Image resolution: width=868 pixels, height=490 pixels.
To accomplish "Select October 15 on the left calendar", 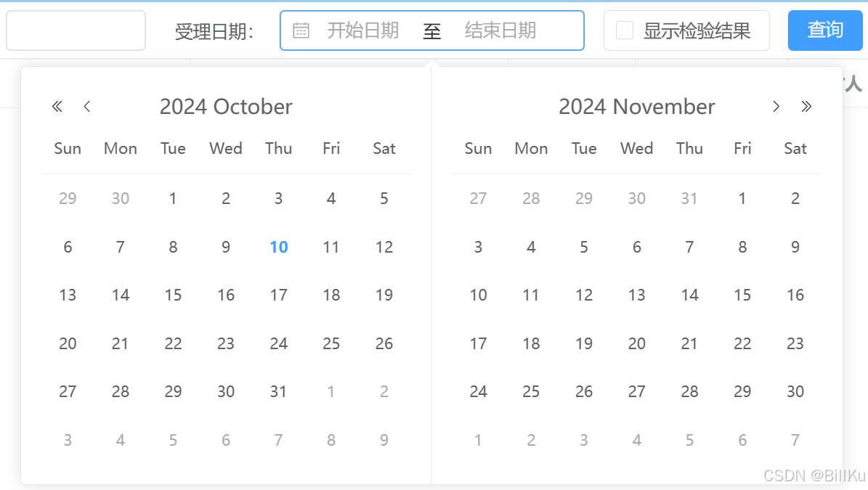I will point(173,295).
